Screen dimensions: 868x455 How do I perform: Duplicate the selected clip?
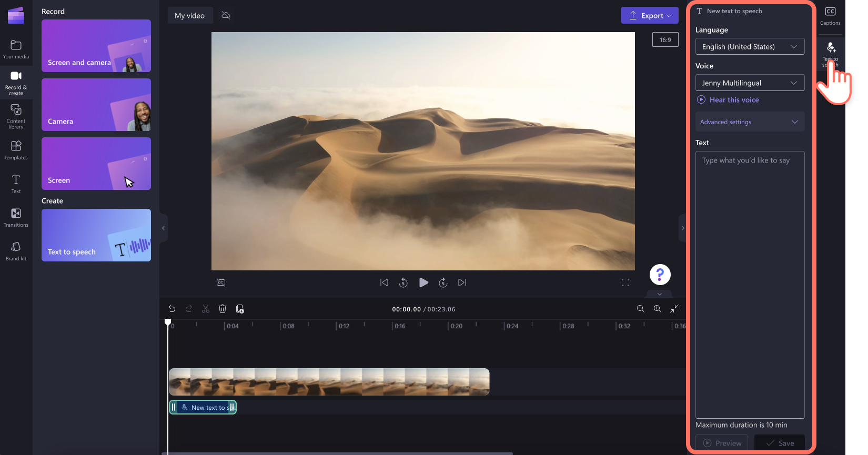point(240,309)
